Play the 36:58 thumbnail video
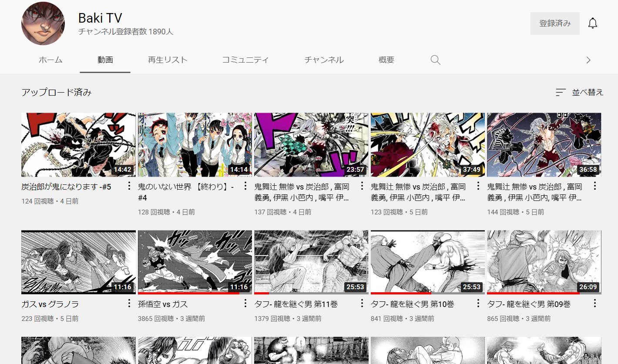The width and height of the screenshot is (618, 364). point(544,145)
